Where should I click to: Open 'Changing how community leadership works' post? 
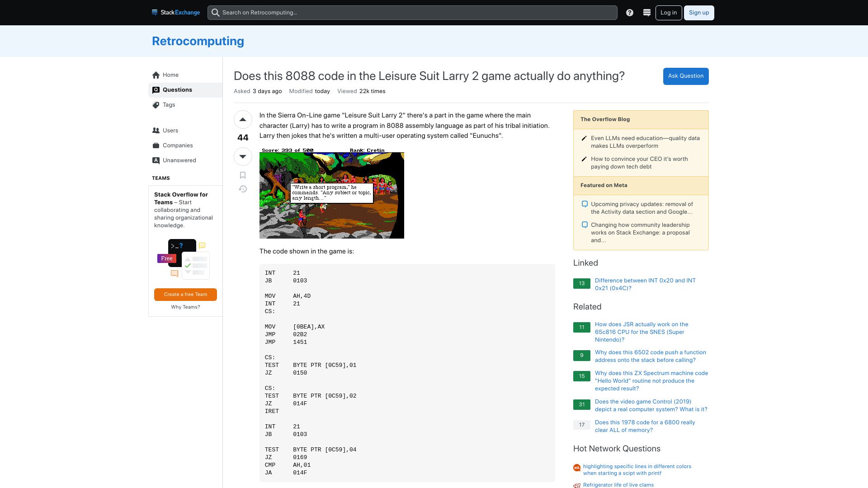click(x=640, y=233)
